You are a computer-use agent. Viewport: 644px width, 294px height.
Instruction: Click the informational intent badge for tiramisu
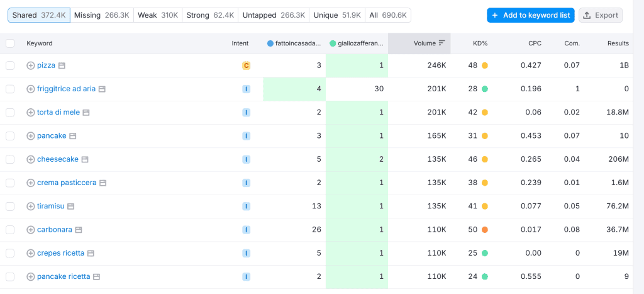pos(246,206)
